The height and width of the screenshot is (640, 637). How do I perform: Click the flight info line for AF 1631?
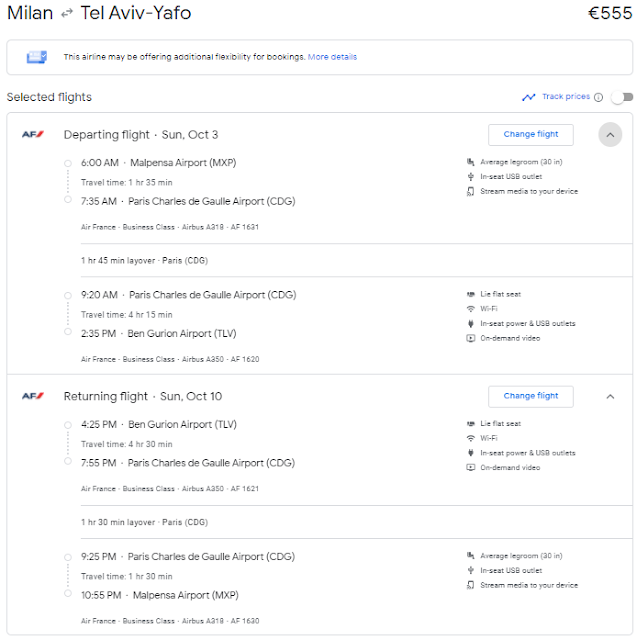pyautogui.click(x=170, y=227)
